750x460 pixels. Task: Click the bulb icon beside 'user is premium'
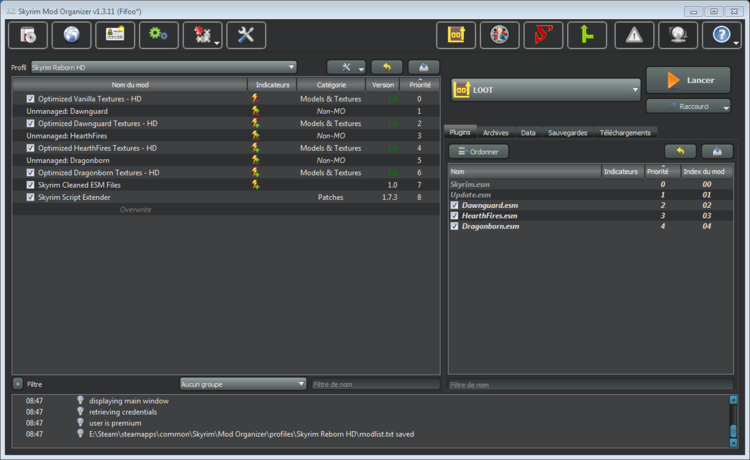pyautogui.click(x=80, y=423)
